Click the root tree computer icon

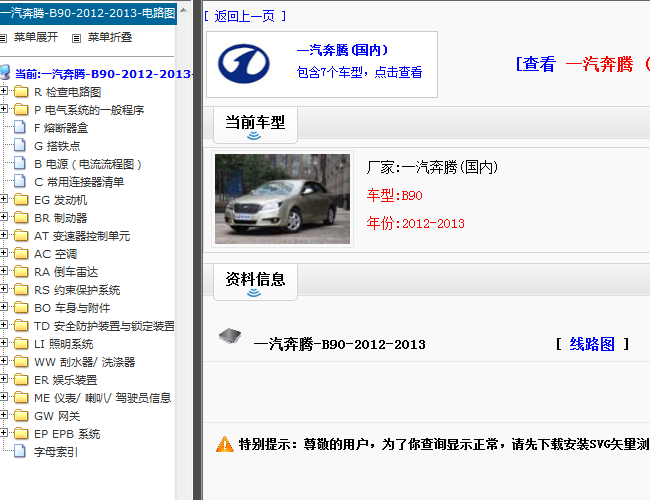click(x=5, y=72)
